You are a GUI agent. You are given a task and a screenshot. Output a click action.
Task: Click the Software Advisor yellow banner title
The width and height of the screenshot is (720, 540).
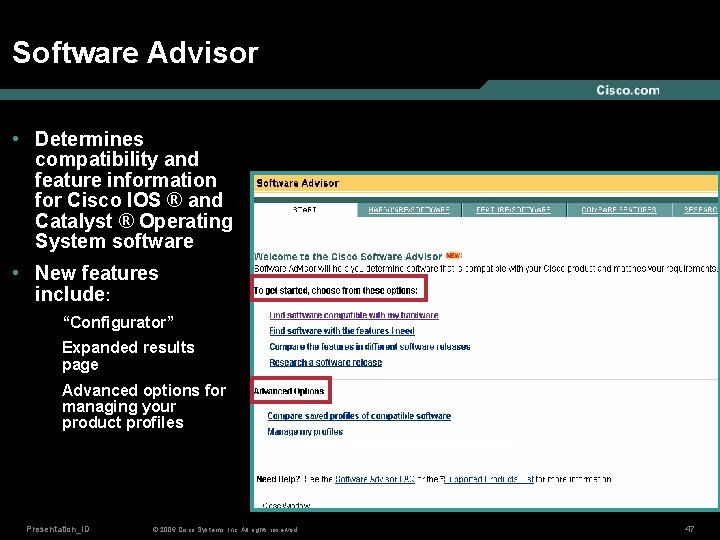pos(297,183)
